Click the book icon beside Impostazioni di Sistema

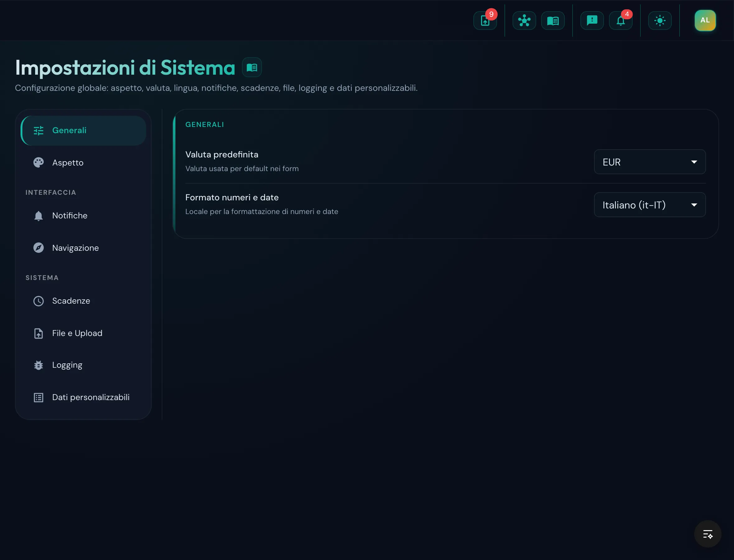pos(252,67)
